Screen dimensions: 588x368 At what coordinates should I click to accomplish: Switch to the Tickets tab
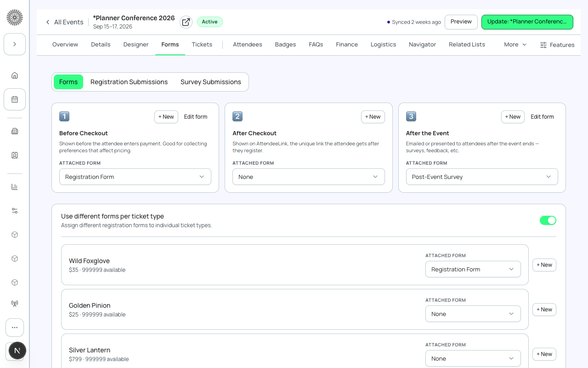pos(202,45)
